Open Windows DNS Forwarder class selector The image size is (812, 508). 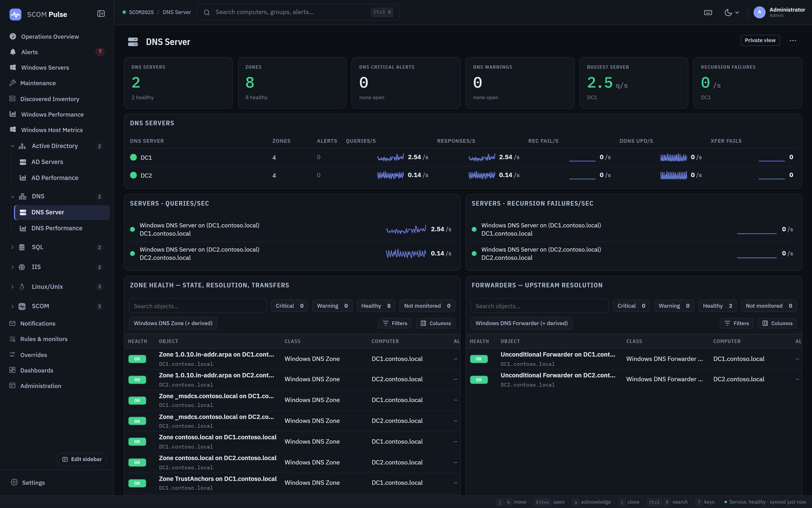tap(522, 323)
